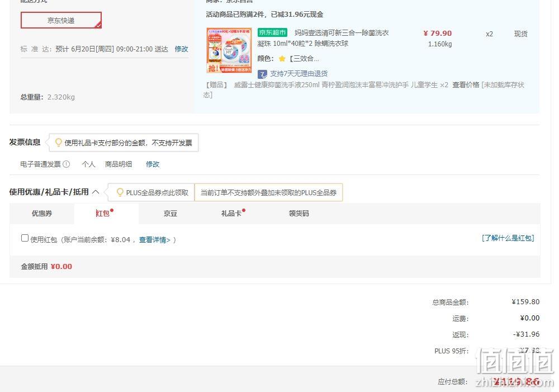559x392 pixels.
Task: Click the 活动商品已购满2件 promotion text
Action: pyautogui.click(x=264, y=15)
